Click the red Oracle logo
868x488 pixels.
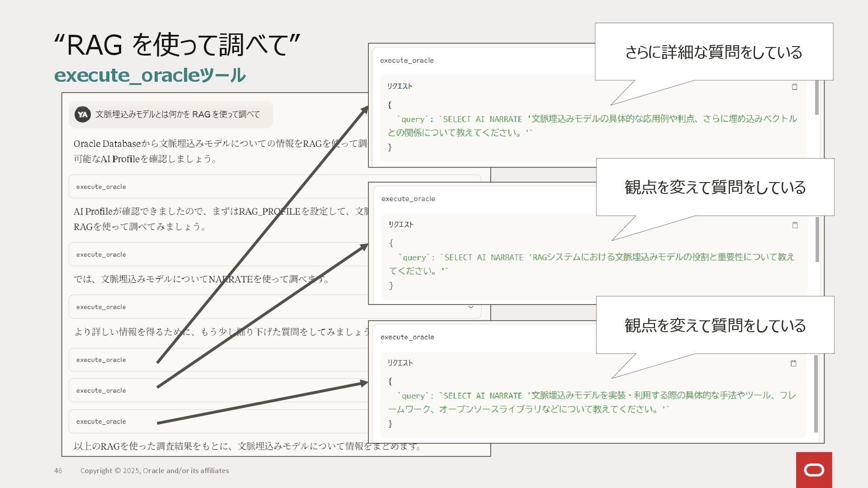814,470
